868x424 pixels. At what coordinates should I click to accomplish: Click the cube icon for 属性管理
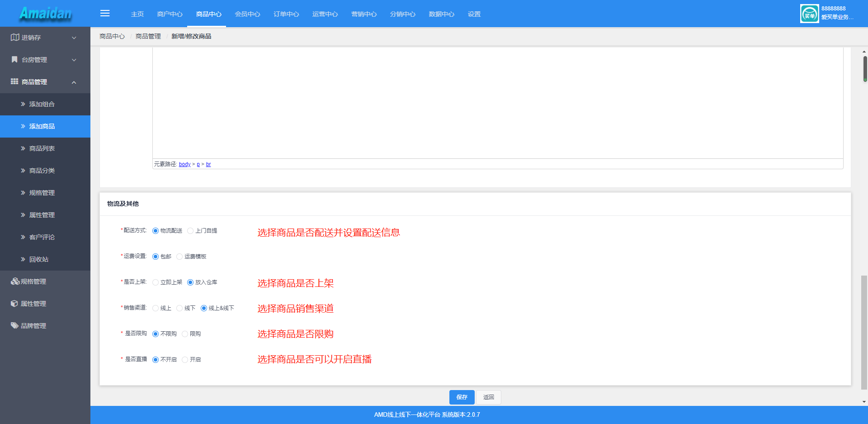14,304
